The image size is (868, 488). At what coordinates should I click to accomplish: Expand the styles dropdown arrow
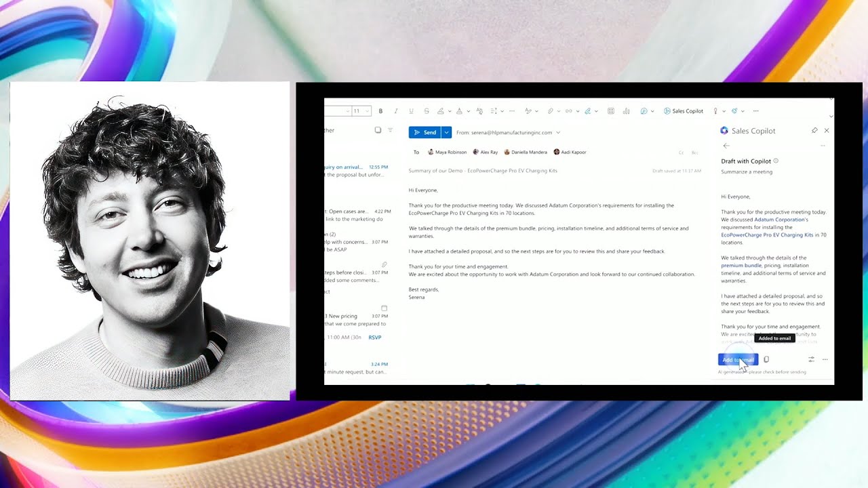[x=537, y=111]
